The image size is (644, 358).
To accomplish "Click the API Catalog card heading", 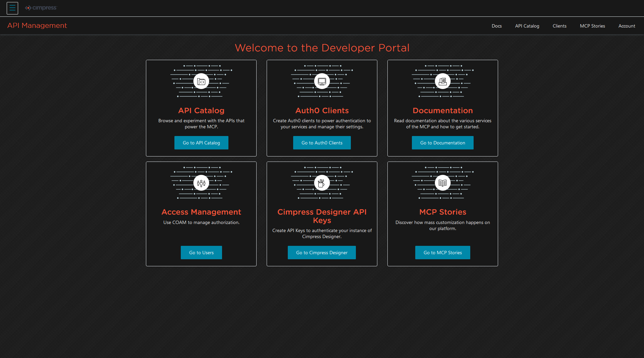I will tap(201, 110).
